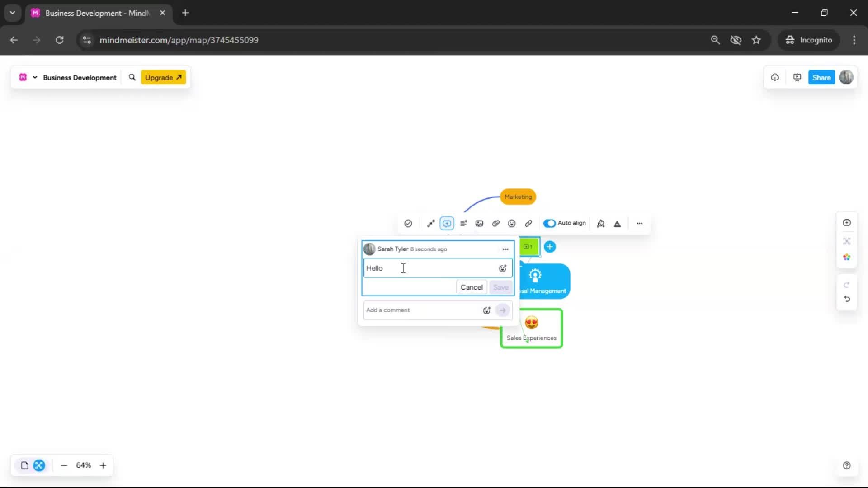Click the cloud export icon
868x488 pixels.
tap(775, 77)
